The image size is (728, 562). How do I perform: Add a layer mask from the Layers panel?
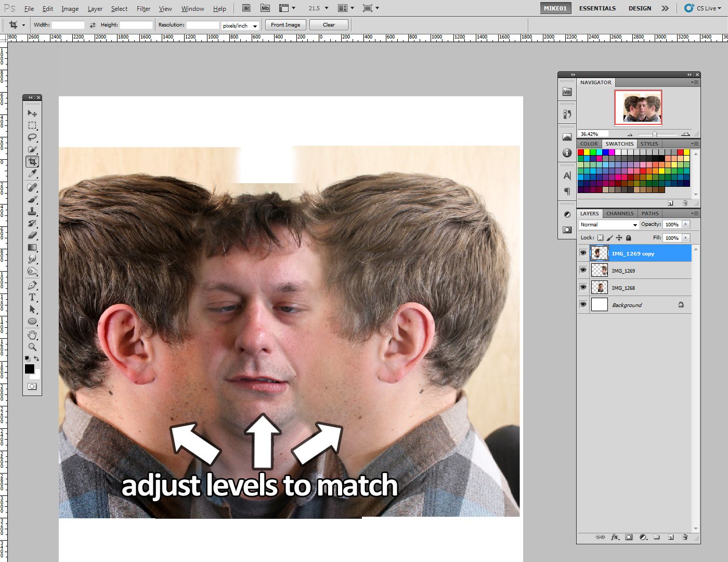(x=629, y=537)
